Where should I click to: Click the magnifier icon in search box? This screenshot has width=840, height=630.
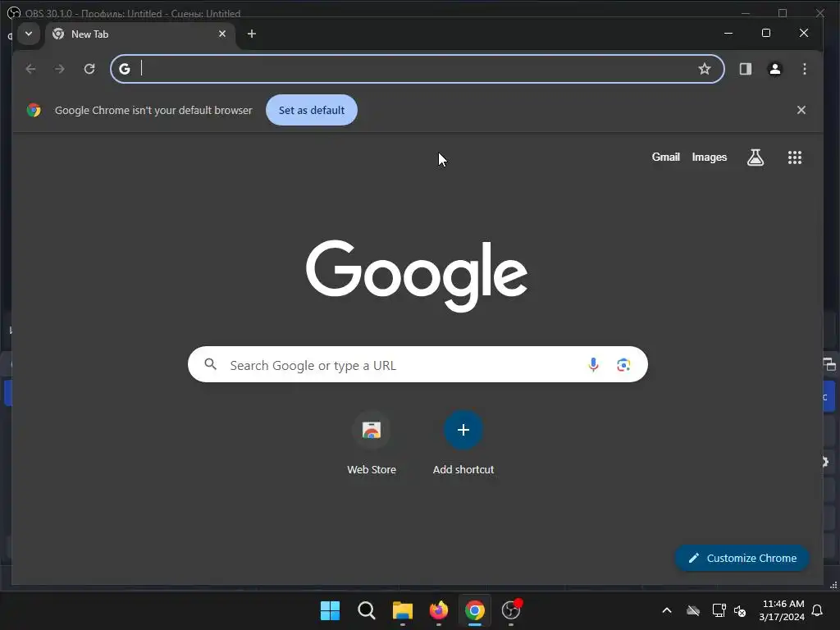click(211, 364)
